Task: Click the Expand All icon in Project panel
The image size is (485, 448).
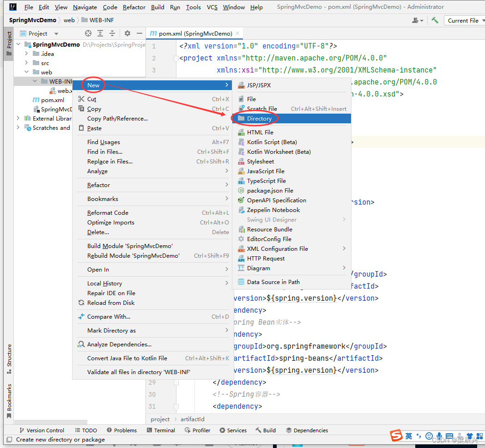Action: coord(100,33)
